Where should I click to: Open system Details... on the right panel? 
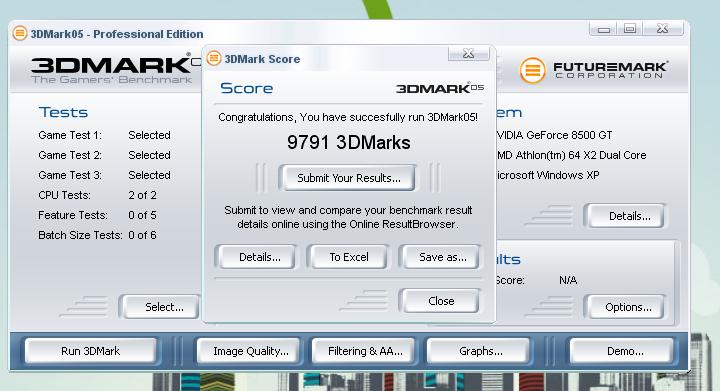click(629, 216)
